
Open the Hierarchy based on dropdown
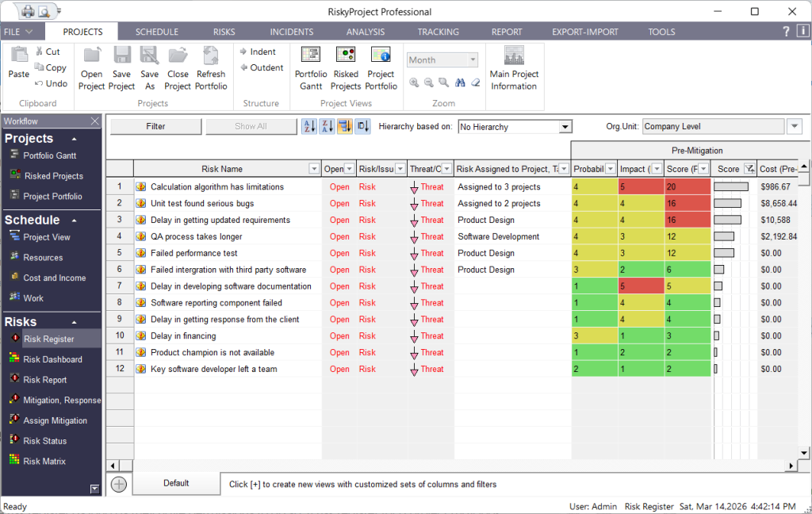click(x=565, y=127)
